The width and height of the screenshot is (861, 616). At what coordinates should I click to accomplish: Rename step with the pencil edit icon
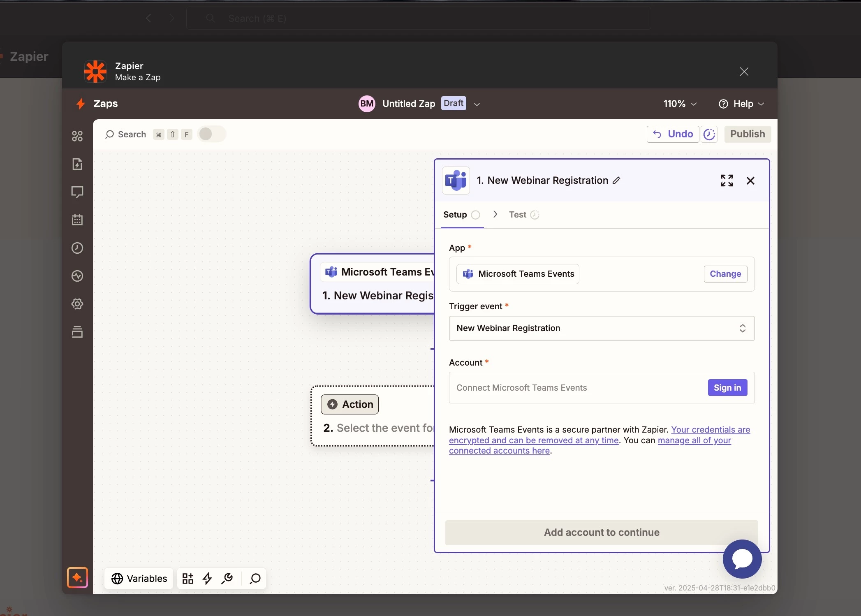coord(616,181)
